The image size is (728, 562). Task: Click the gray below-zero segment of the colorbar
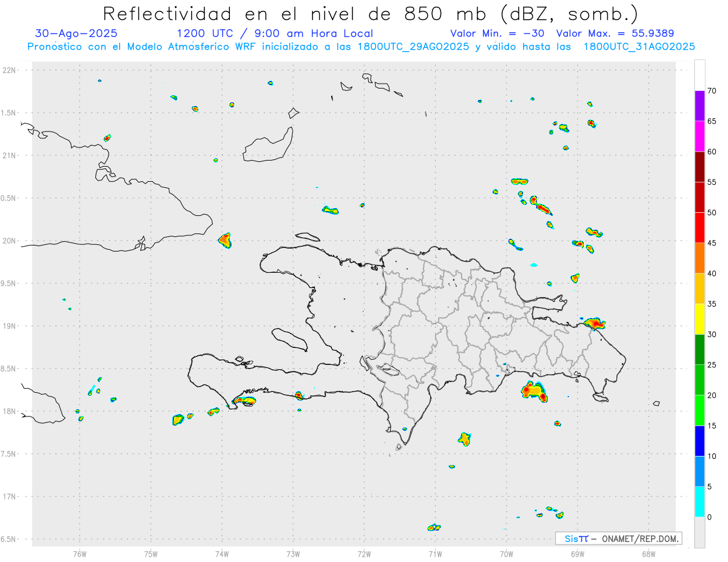pyautogui.click(x=699, y=532)
